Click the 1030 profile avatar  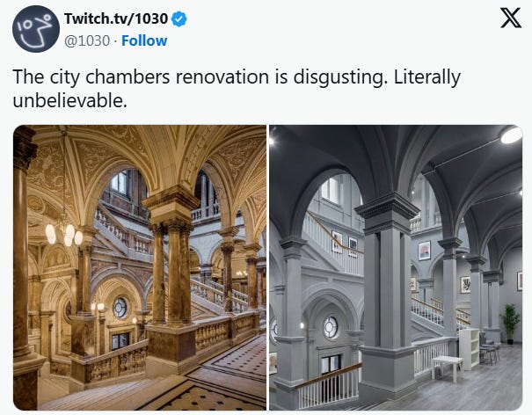pyautogui.click(x=36, y=29)
